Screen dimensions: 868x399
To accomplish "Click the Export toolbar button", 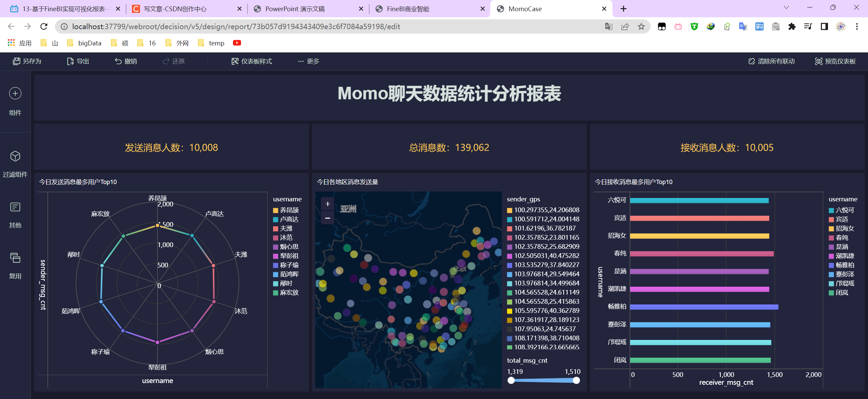I will (78, 61).
